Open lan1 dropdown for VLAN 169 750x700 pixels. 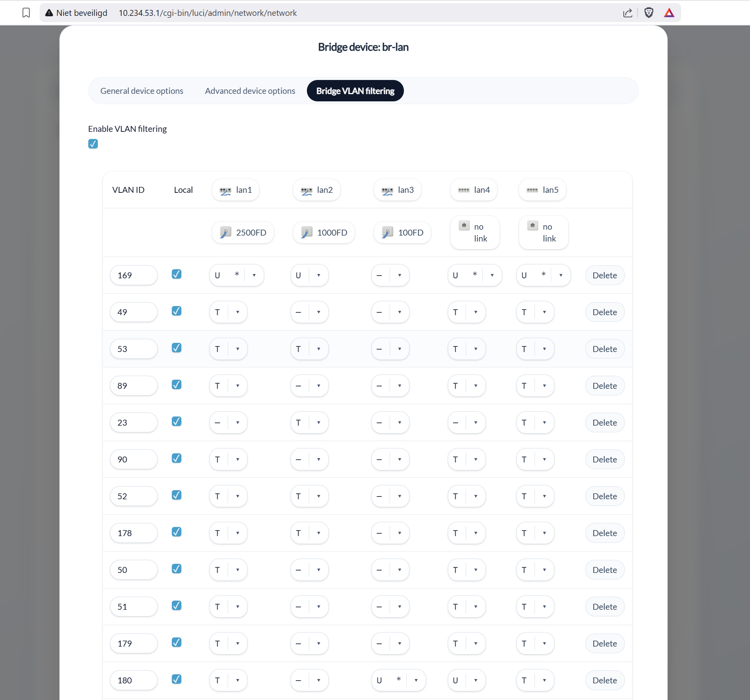tap(254, 275)
